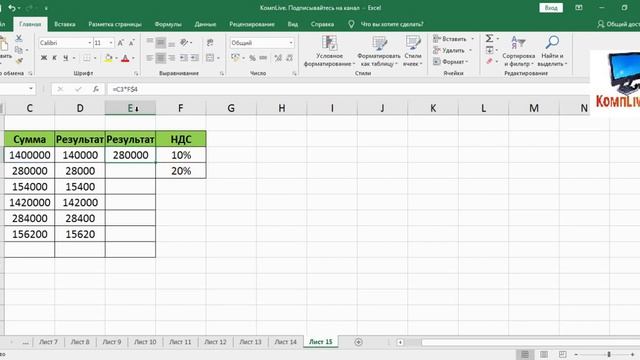Switch to Формулы tab
Viewport: 640px width, 360px height.
pyautogui.click(x=168, y=24)
